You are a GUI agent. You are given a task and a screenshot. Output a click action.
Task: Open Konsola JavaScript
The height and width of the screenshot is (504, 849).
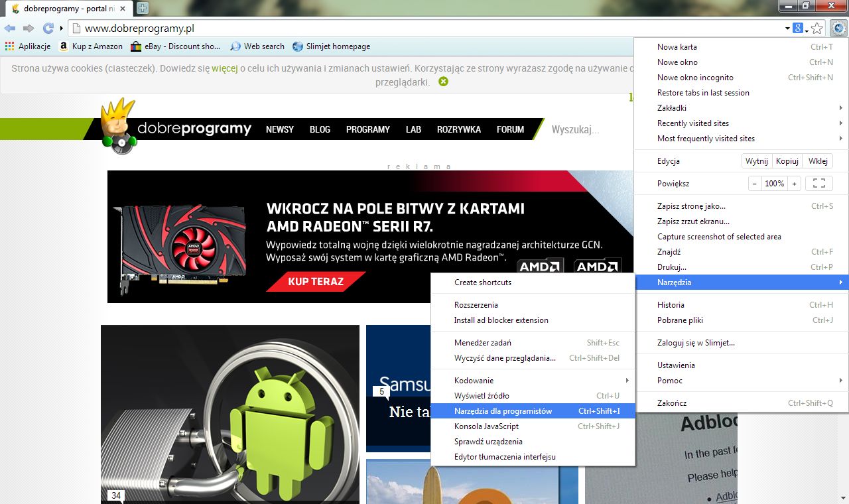533,426
